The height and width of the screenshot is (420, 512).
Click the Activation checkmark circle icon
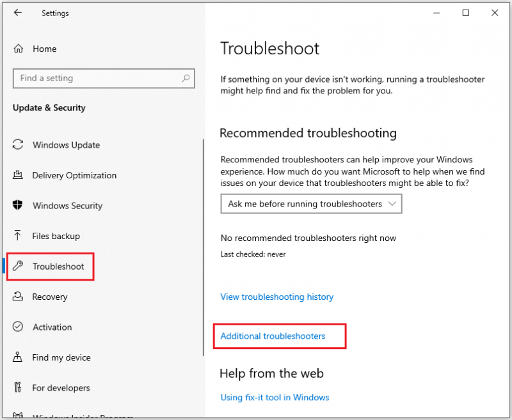[x=18, y=327]
